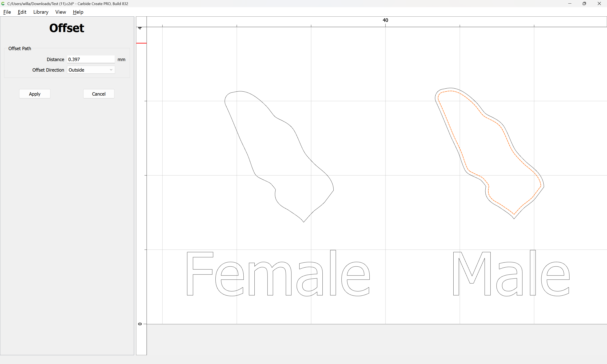Viewport: 607px width, 364px height.
Task: Click the Distance input field
Action: (x=91, y=59)
